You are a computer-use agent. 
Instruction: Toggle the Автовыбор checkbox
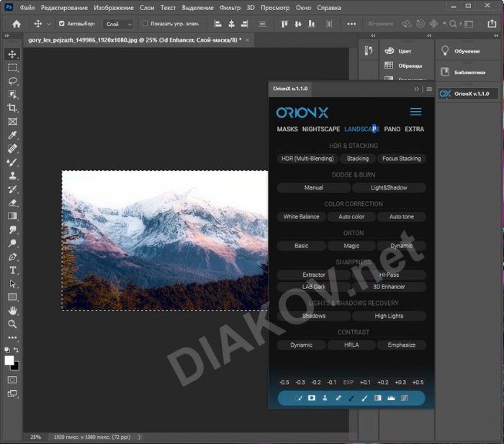click(61, 24)
